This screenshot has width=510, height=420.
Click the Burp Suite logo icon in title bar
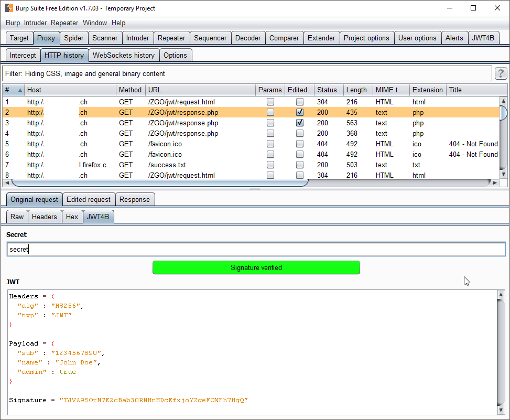pyautogui.click(x=9, y=8)
